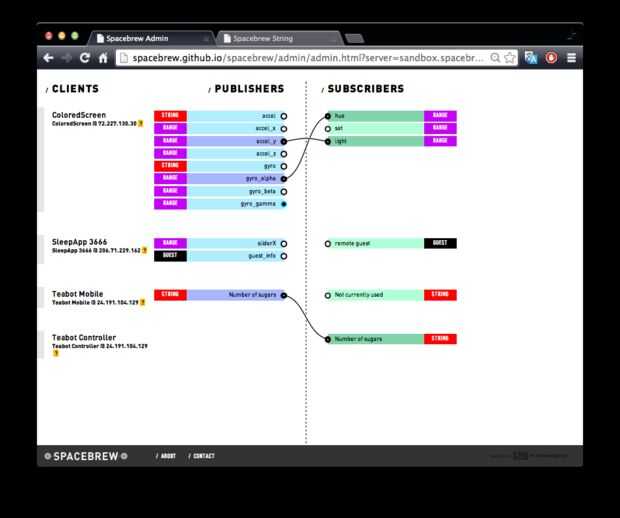Open a new browser tab
The height and width of the screenshot is (518, 620).
354,38
